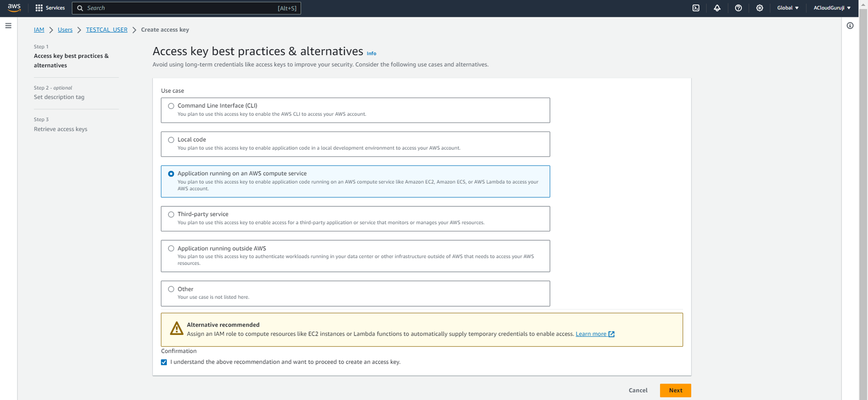868x400 pixels.
Task: Cancel the access key creation
Action: (x=638, y=390)
